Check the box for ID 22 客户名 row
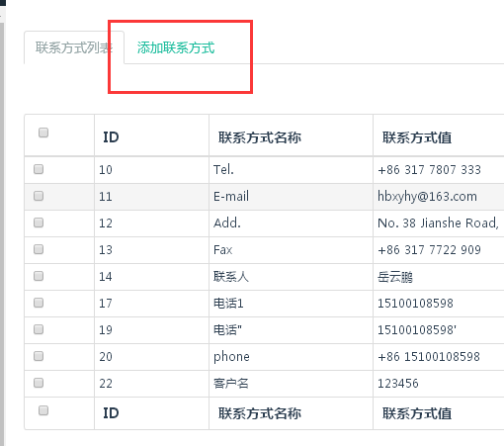 39,383
